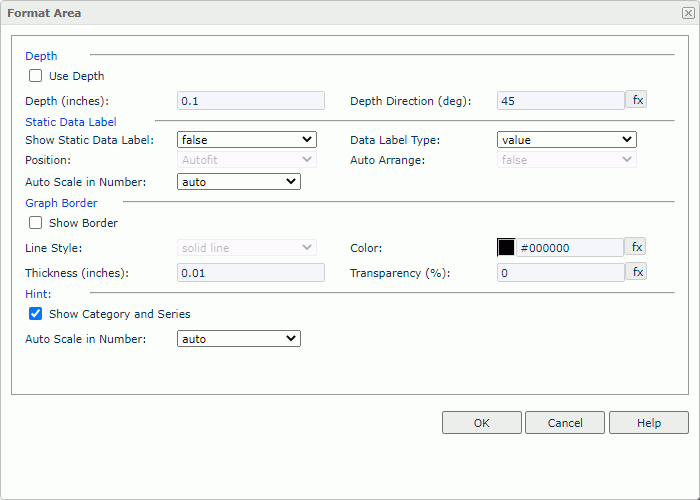
Task: Click the fx formula button beside Color
Action: [637, 247]
